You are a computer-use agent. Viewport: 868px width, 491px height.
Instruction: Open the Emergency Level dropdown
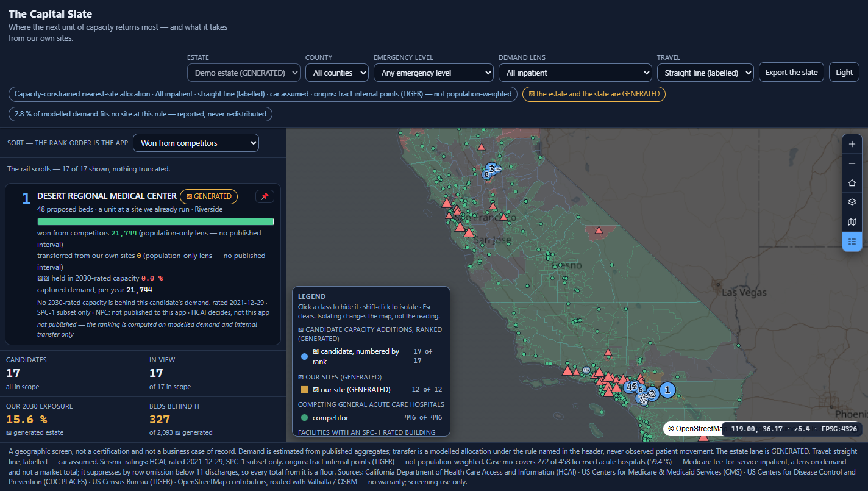(433, 73)
